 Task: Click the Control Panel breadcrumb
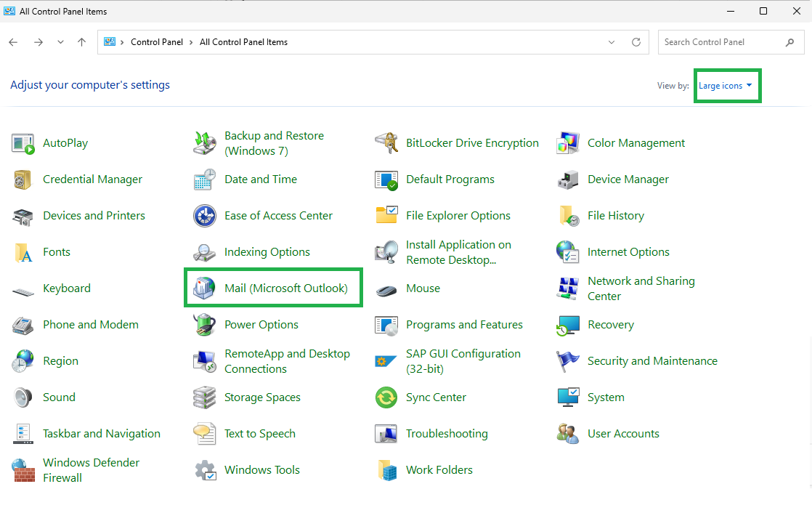[x=157, y=42]
